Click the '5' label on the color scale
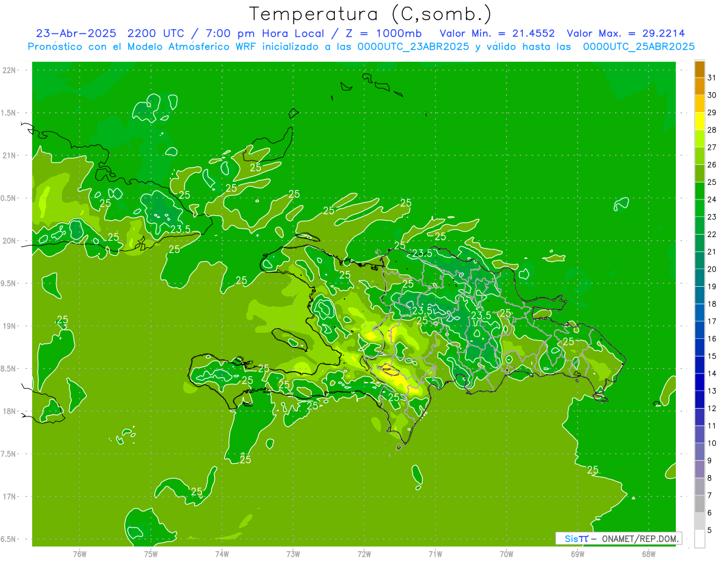 pyautogui.click(x=710, y=530)
